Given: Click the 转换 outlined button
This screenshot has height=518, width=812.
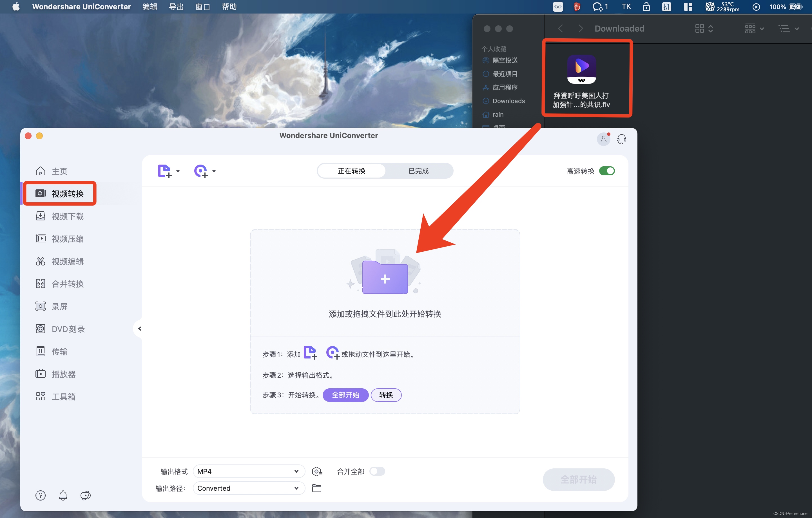Looking at the screenshot, I should [x=386, y=395].
